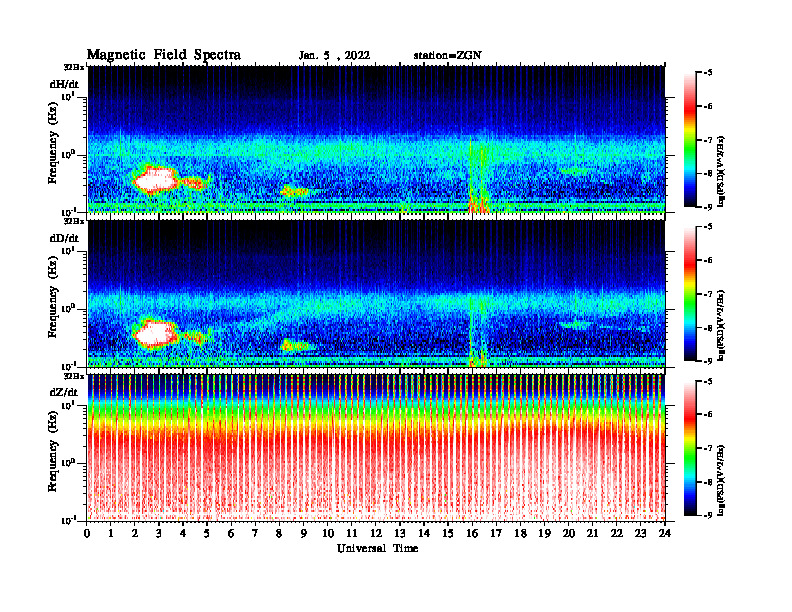Click the -6 value on dZ/dt color scale
Viewport: 792px width, 612px height.
pos(708,415)
